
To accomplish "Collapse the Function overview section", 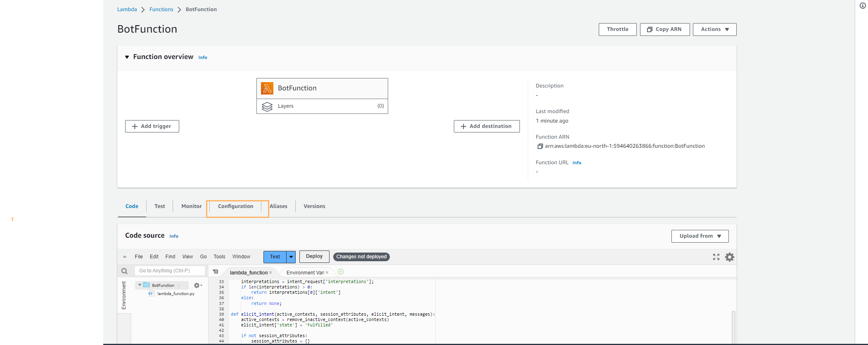I will click(127, 57).
